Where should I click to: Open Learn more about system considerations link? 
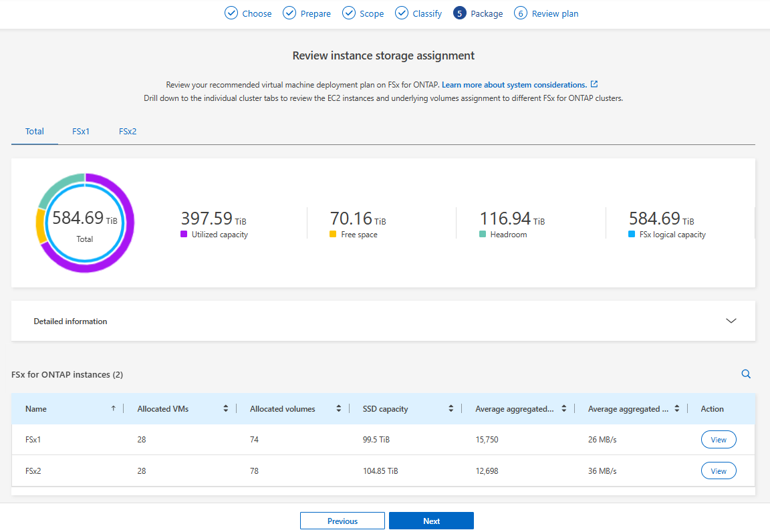514,85
